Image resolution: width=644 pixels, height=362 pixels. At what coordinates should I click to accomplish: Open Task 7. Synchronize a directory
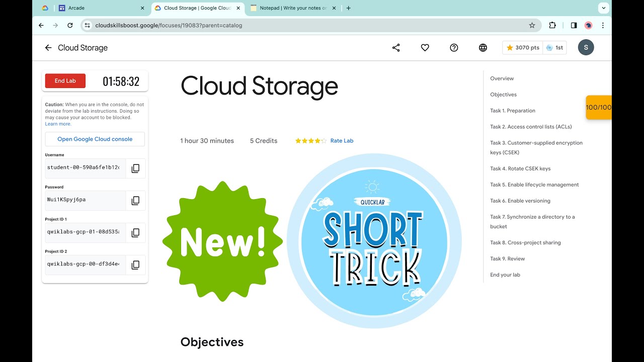pyautogui.click(x=532, y=222)
